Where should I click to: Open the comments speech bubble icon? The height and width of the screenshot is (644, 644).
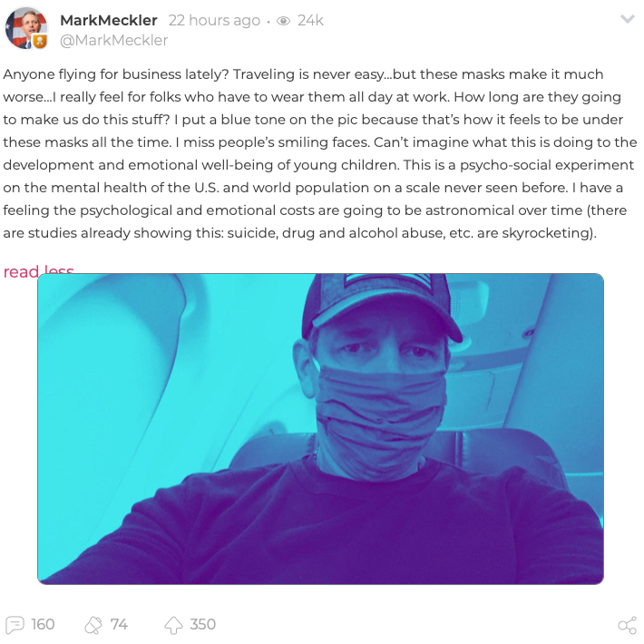[15, 625]
